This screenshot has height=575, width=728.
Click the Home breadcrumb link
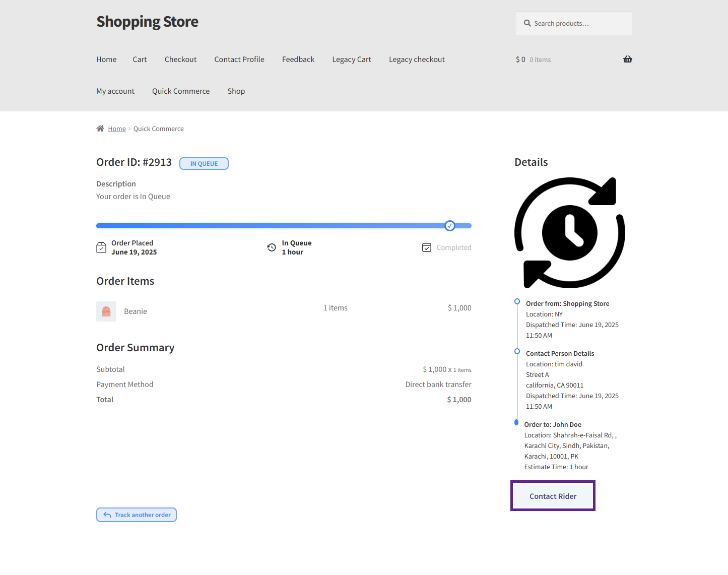117,129
